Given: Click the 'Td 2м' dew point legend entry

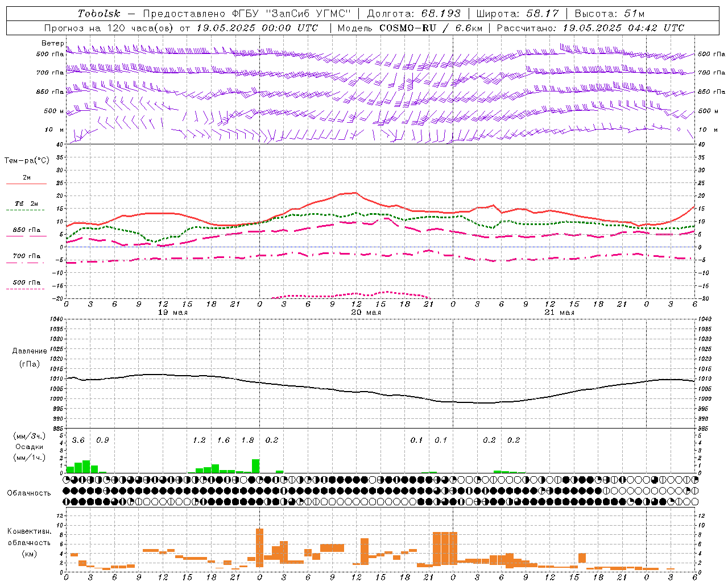Looking at the screenshot, I should [x=26, y=203].
